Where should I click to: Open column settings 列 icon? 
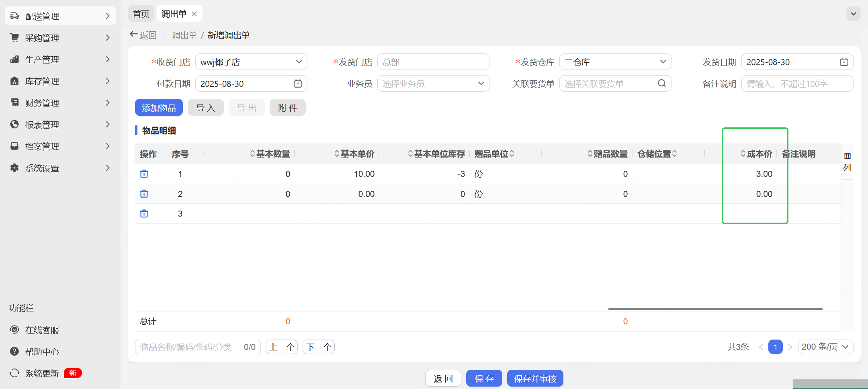pyautogui.click(x=848, y=162)
